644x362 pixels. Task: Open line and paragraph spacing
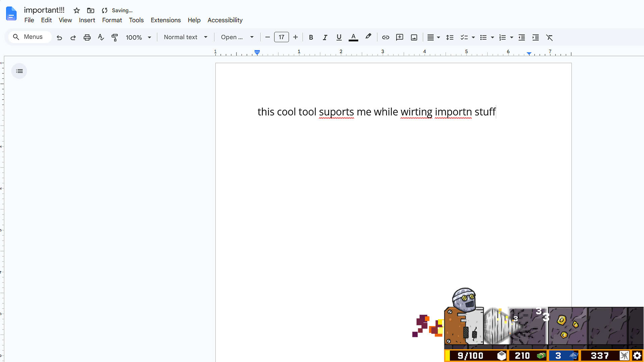450,38
